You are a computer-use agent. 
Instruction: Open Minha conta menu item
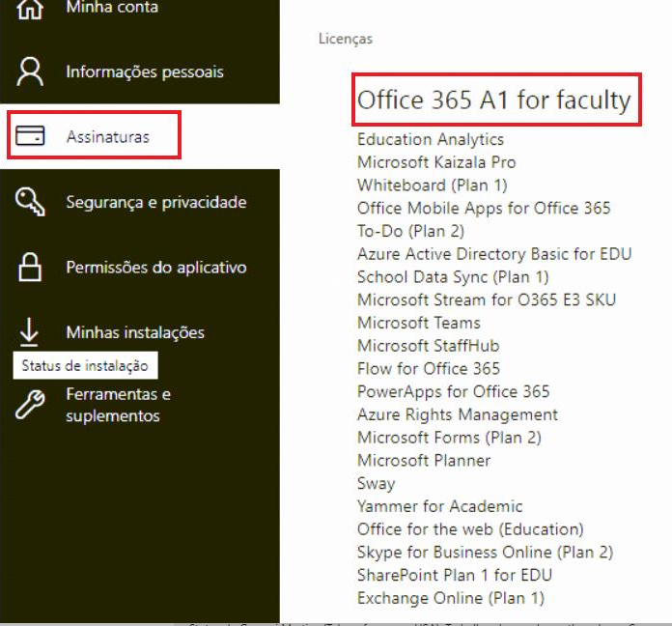112,7
